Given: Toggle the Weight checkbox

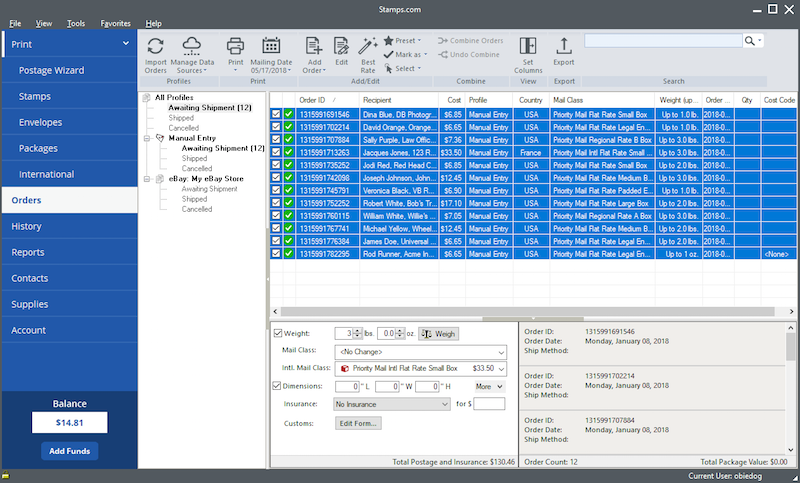Looking at the screenshot, I should [278, 333].
